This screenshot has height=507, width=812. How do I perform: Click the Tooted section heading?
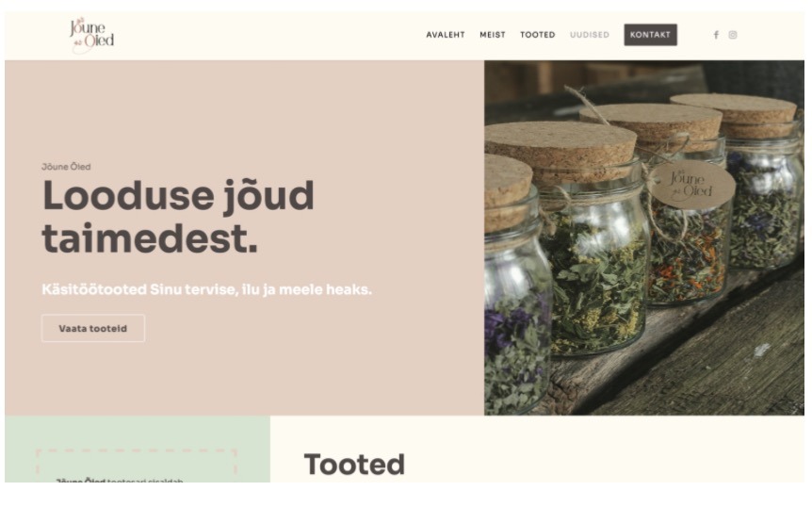[x=354, y=464]
